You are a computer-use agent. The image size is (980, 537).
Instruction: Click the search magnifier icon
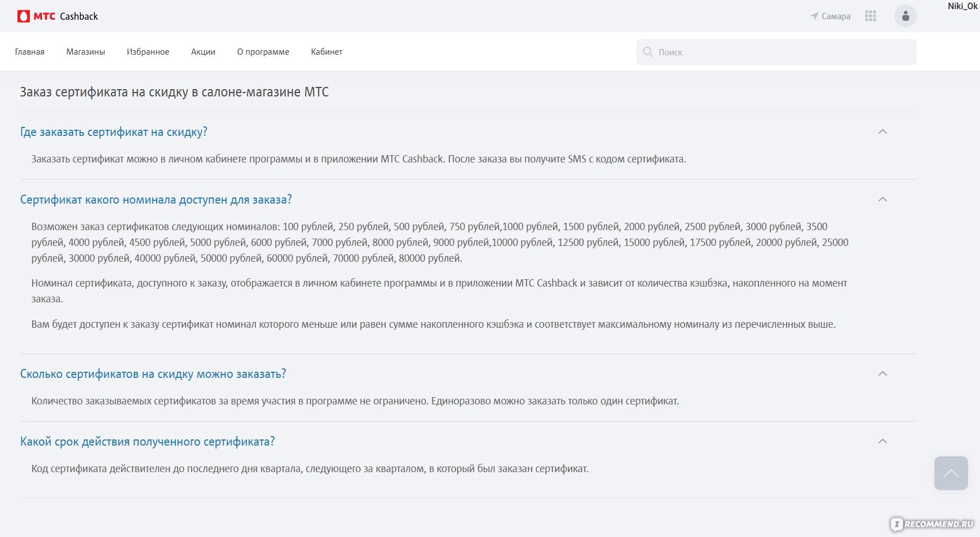click(x=648, y=52)
